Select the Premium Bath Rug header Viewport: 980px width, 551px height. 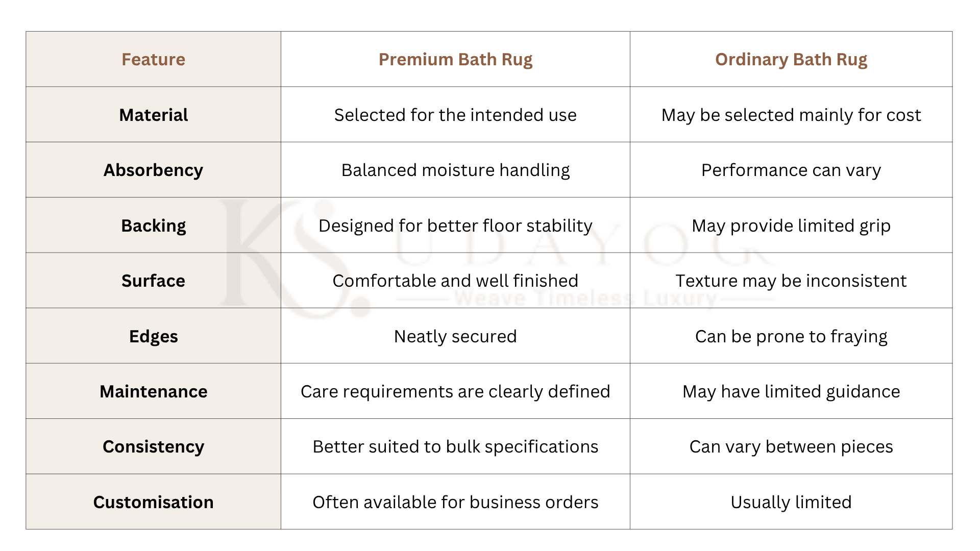[x=455, y=59]
